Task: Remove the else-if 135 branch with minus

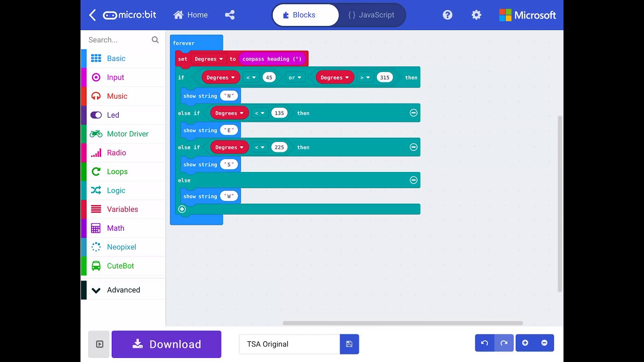Action: click(414, 113)
